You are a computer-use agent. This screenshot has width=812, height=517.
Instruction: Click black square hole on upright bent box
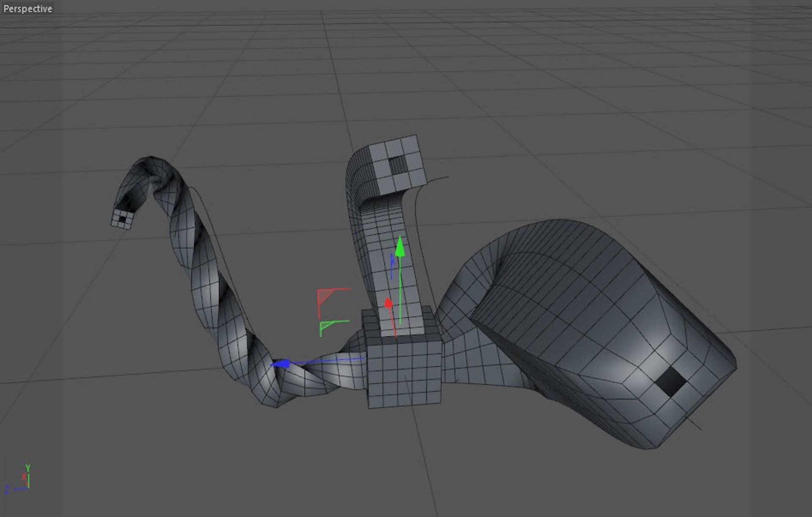[x=397, y=165]
